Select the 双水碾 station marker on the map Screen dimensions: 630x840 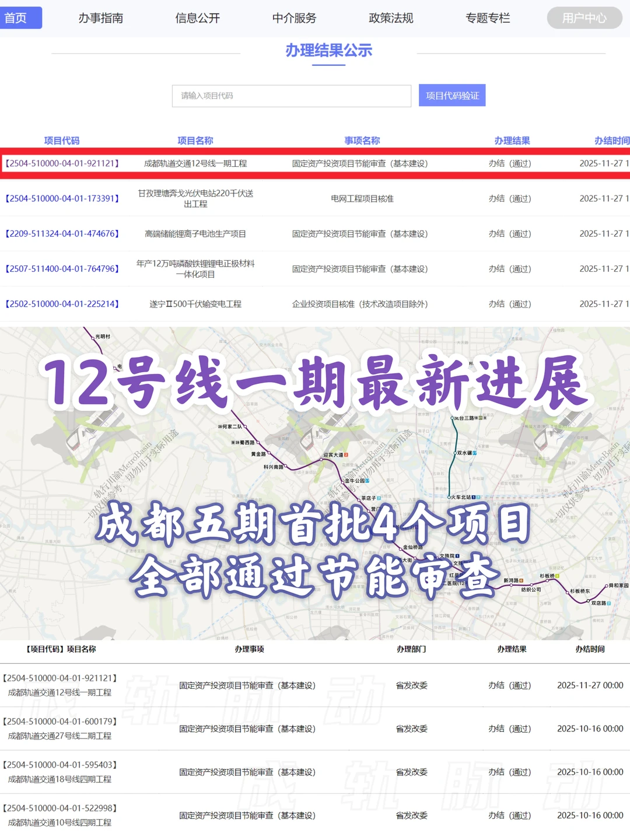[454, 453]
